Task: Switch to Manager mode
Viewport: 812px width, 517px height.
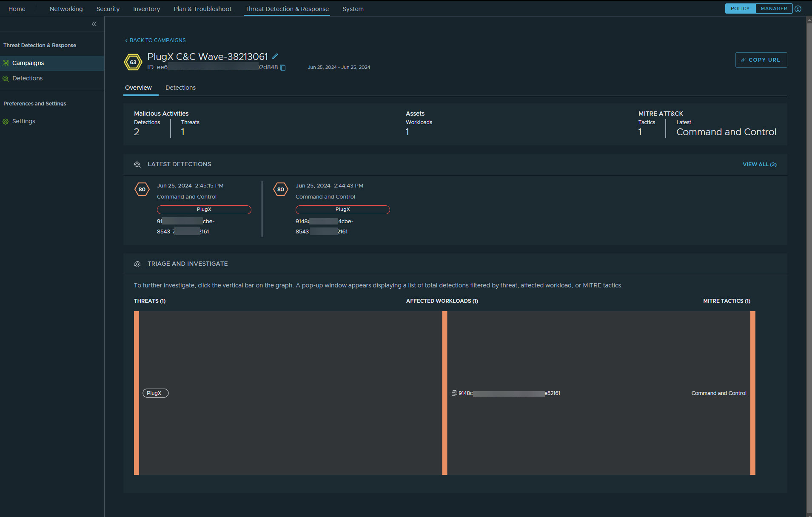Action: point(774,9)
